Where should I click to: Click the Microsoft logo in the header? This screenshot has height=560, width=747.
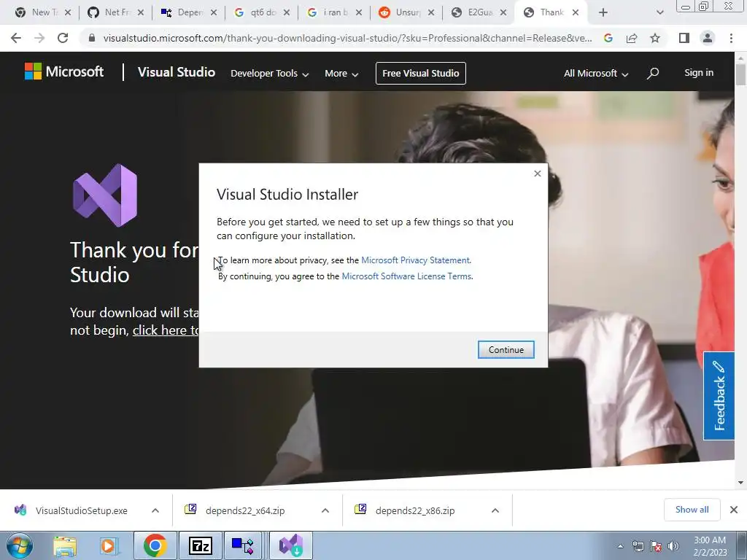tap(64, 72)
